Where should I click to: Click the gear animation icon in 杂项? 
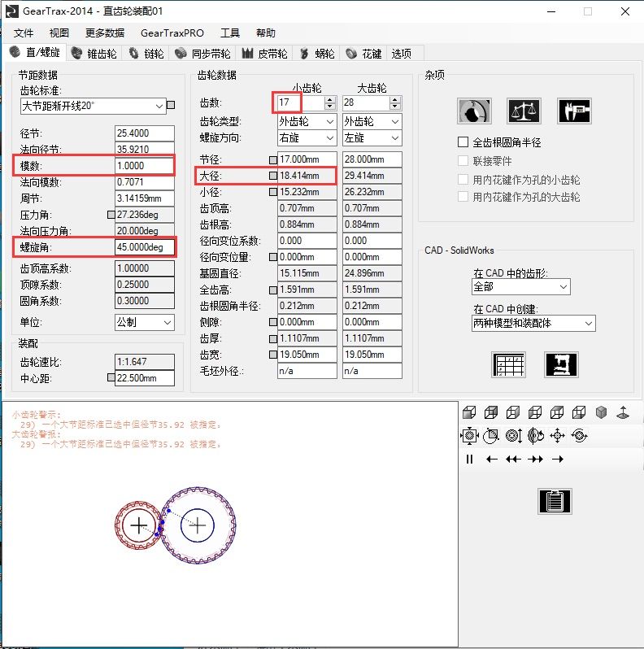(474, 111)
